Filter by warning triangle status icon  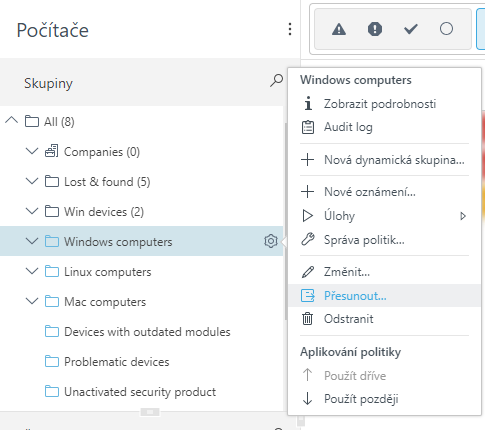tap(339, 29)
